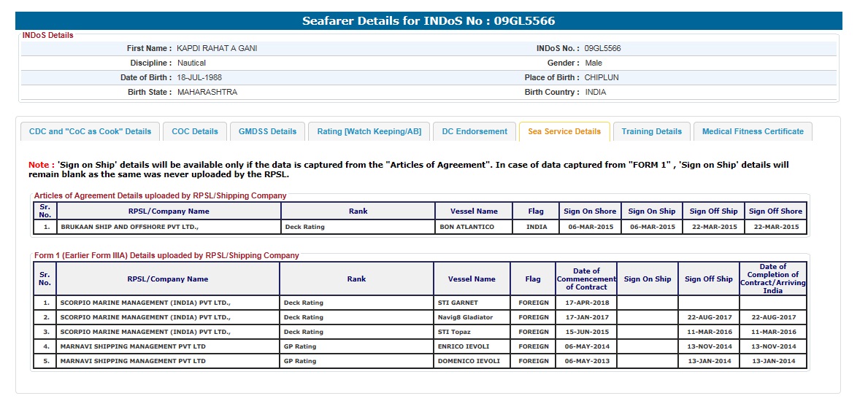Screen dimensions: 868x412
Task: Open the Medical Fitness Certificate tab
Action: (x=753, y=132)
